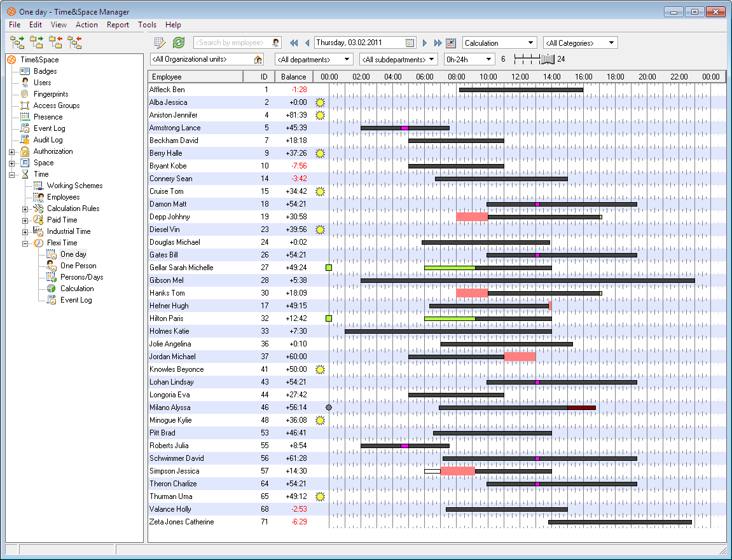Open the Tools menu

(x=147, y=25)
